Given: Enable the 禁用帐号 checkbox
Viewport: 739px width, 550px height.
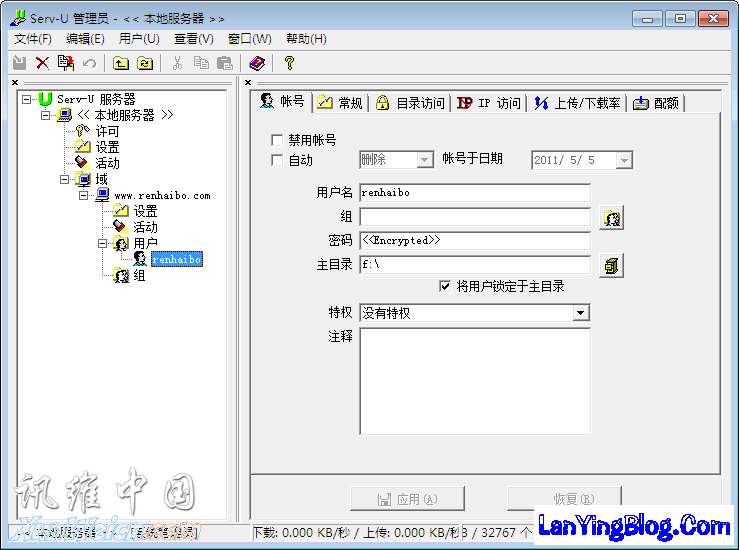Looking at the screenshot, I should click(277, 140).
